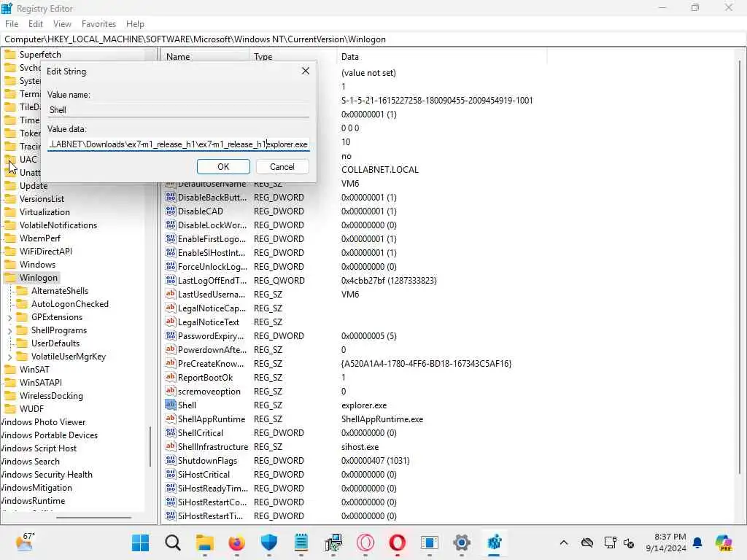Select the WbemPerf key

pos(40,238)
